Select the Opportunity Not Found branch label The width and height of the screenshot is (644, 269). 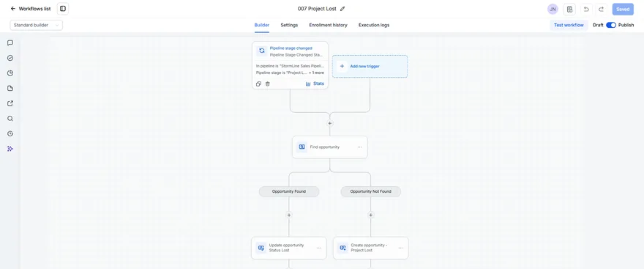[x=370, y=191]
